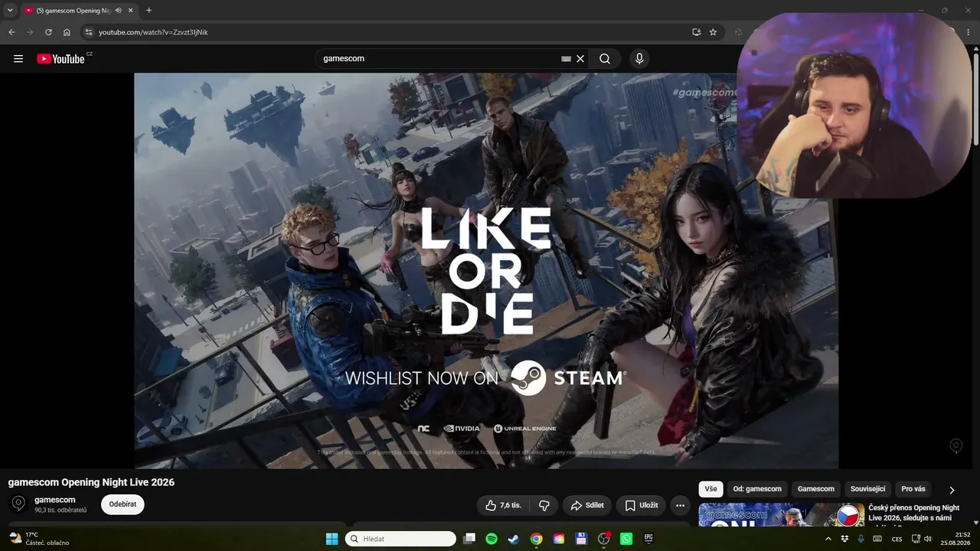The image size is (980, 551).
Task: Open OBS Studio from the taskbar
Action: [603, 539]
